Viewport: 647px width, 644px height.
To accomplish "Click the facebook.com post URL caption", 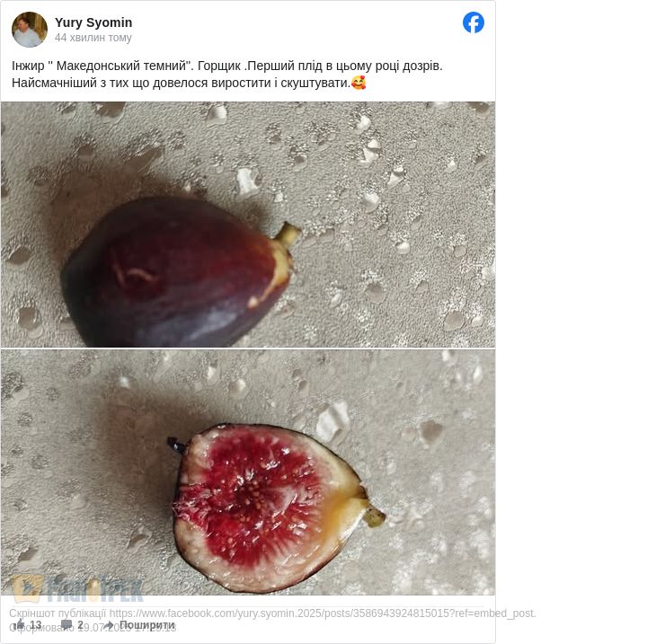I will pos(323,613).
